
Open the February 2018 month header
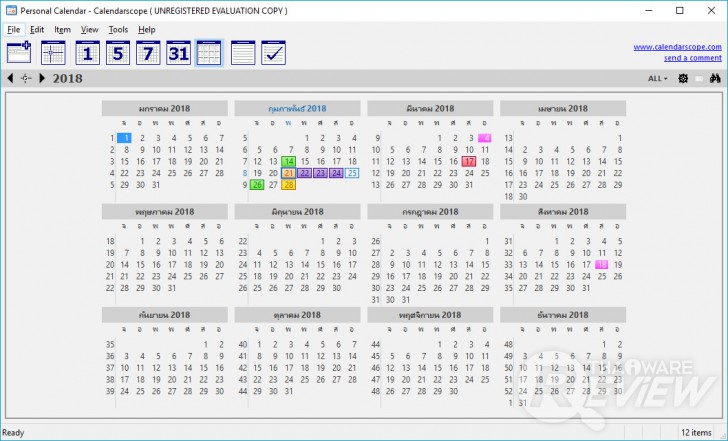pos(298,109)
